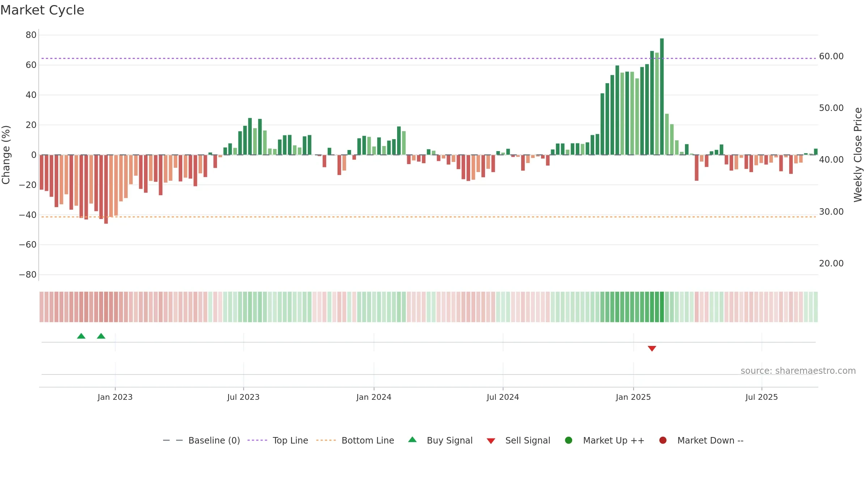The height and width of the screenshot is (488, 868).
Task: Click the −80 tick on Change axis
Action: (x=28, y=275)
